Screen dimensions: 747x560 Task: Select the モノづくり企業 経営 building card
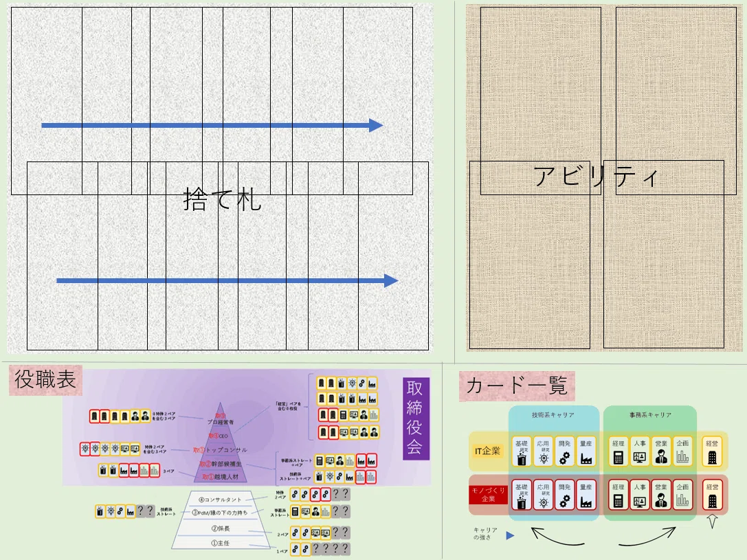(712, 495)
